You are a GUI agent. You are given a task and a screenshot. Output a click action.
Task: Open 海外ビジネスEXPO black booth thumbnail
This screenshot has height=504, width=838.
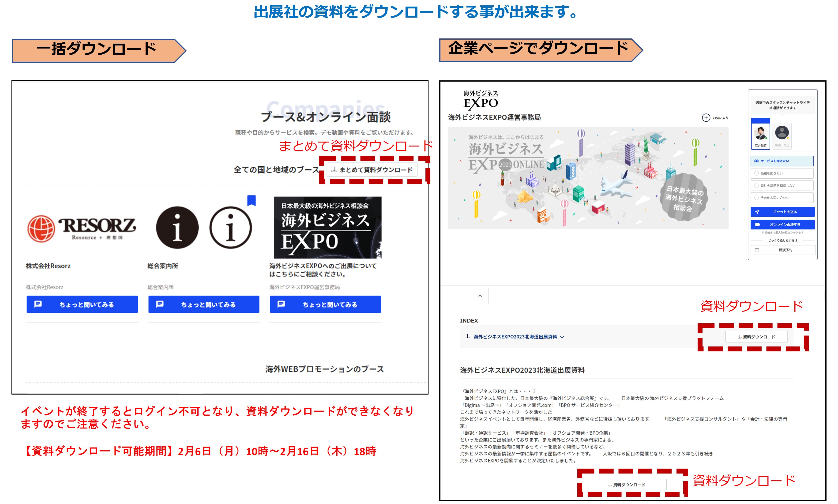point(328,227)
